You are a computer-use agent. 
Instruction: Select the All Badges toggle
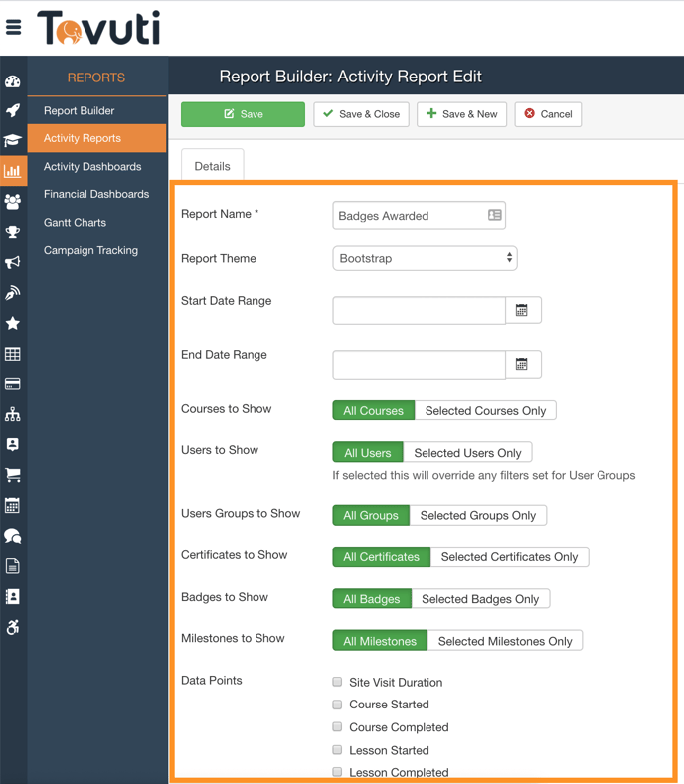pos(372,599)
